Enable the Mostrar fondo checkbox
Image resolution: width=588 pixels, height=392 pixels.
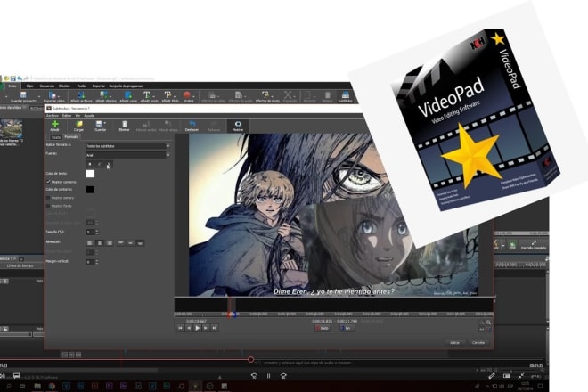click(48, 206)
